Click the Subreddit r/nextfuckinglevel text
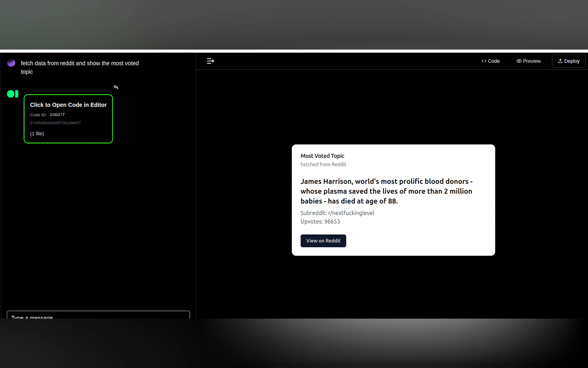Viewport: 588px width, 368px height. 337,213
